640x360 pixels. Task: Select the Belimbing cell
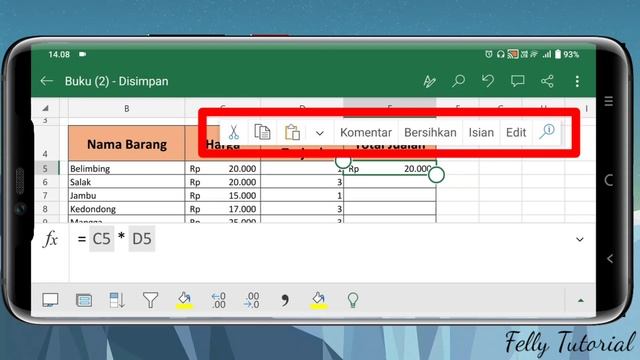tap(127, 169)
